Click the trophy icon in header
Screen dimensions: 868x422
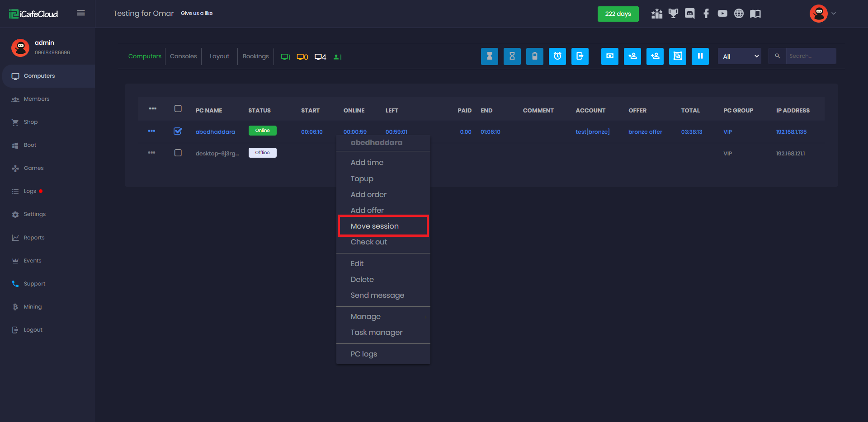(x=673, y=14)
